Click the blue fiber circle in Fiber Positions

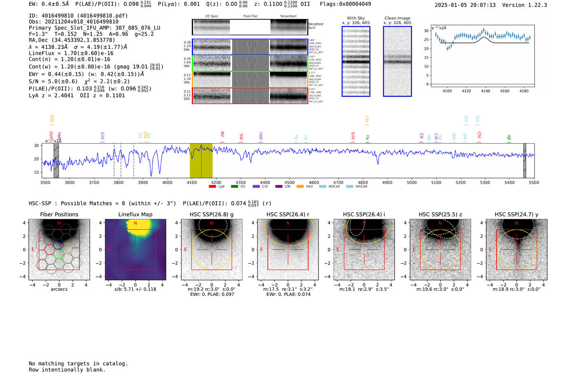[58, 244]
